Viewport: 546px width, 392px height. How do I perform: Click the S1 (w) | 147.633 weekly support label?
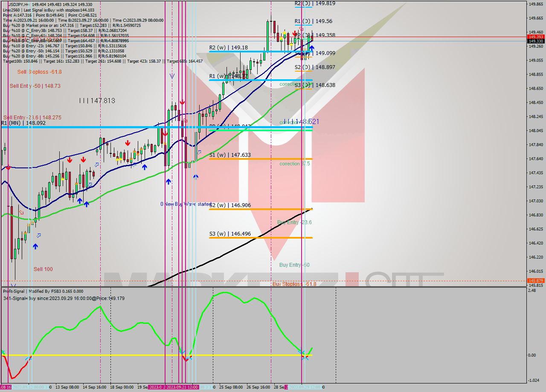pos(230,155)
